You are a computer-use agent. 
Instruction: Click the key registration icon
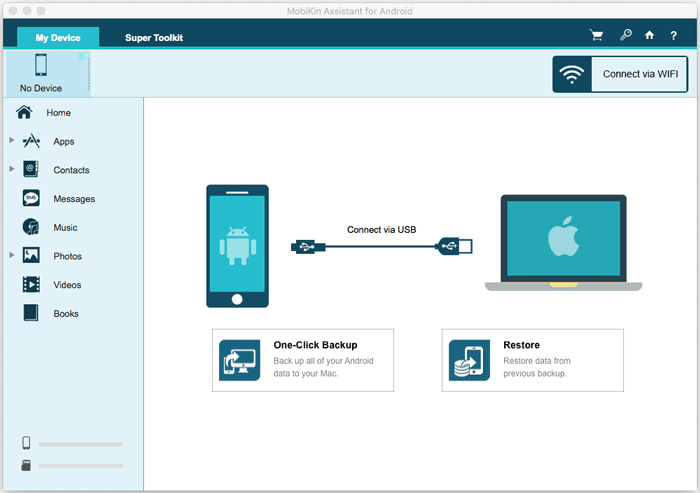626,35
